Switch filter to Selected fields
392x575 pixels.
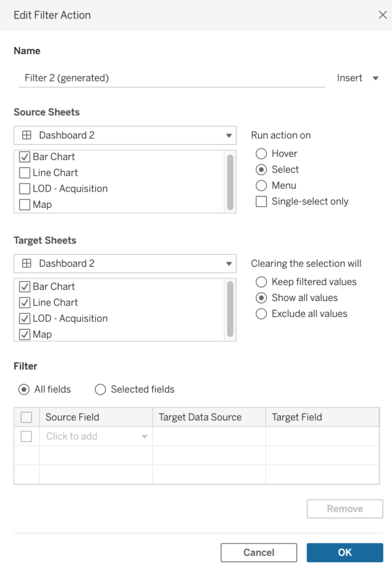101,389
